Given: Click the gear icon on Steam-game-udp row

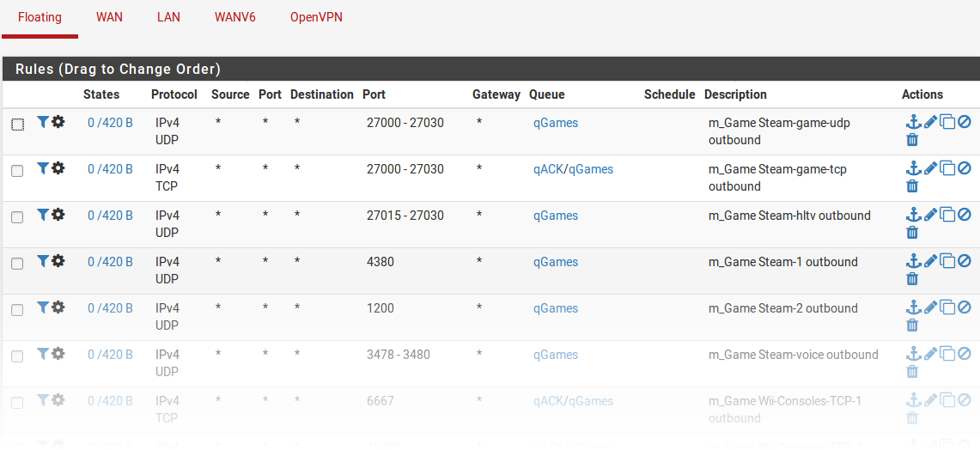Looking at the screenshot, I should [x=58, y=122].
